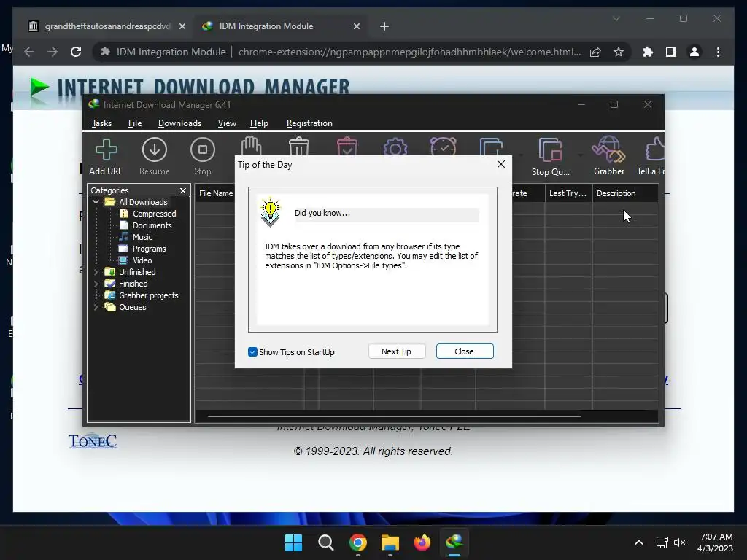This screenshot has height=560, width=747.
Task: Close the Categories panel
Action: point(183,190)
